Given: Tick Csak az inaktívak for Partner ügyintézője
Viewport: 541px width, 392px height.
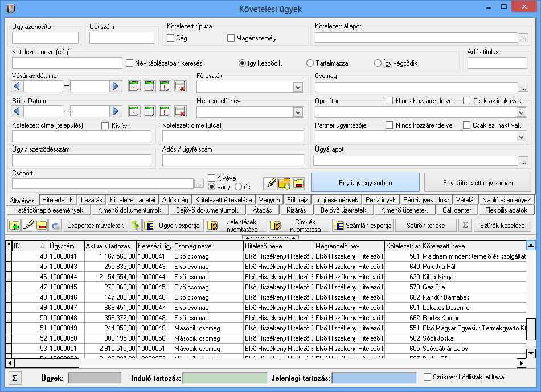Looking at the screenshot, I should point(466,125).
